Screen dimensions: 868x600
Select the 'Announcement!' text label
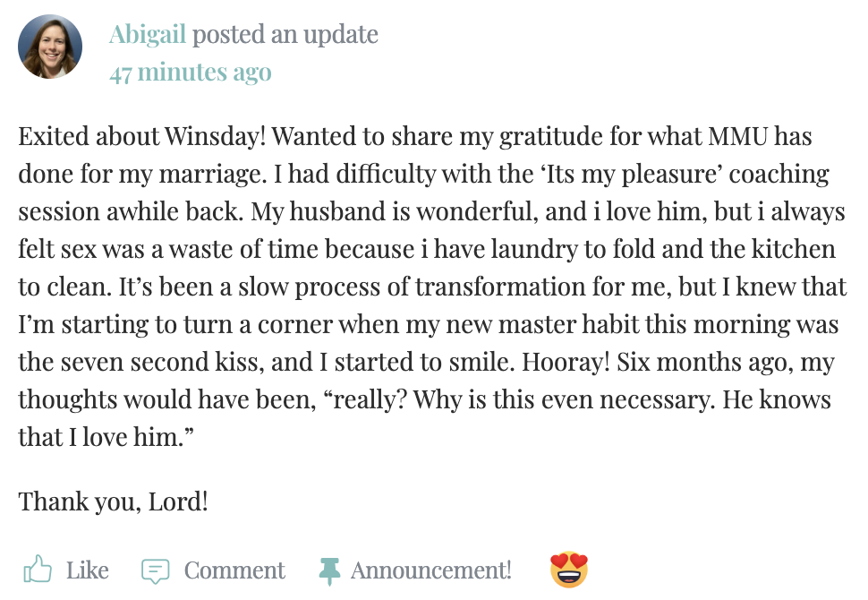pyautogui.click(x=431, y=570)
